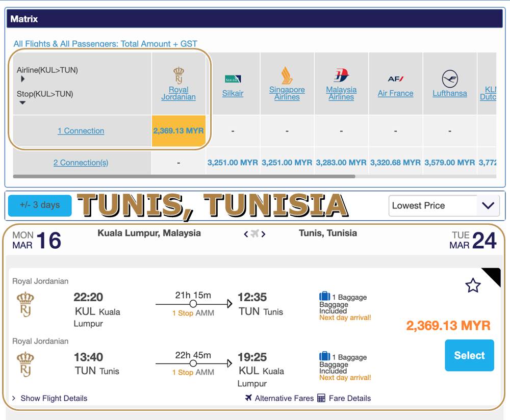510x420 pixels.
Task: Favorite the flight with the star icon
Action: (x=473, y=285)
